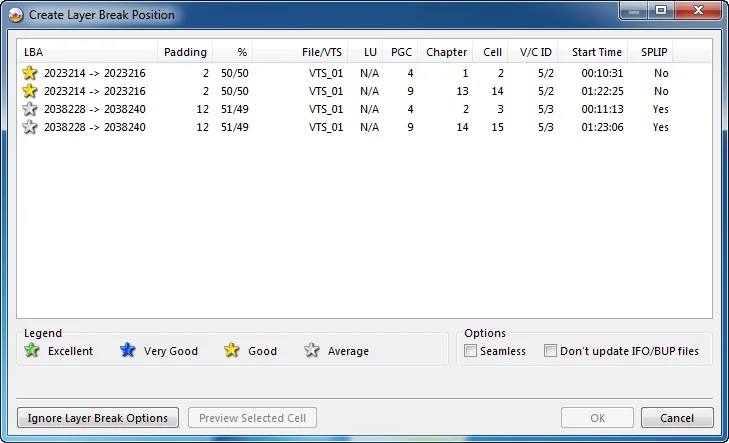Tick Don't update IFO/BUP files checkbox

(550, 350)
